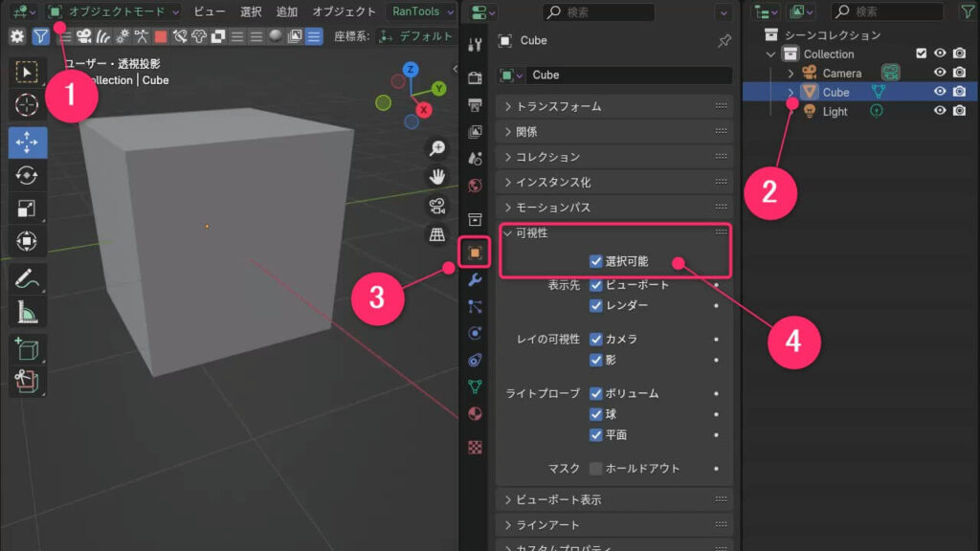Image resolution: width=980 pixels, height=551 pixels.
Task: Open the Material properties tab
Action: pyautogui.click(x=475, y=414)
